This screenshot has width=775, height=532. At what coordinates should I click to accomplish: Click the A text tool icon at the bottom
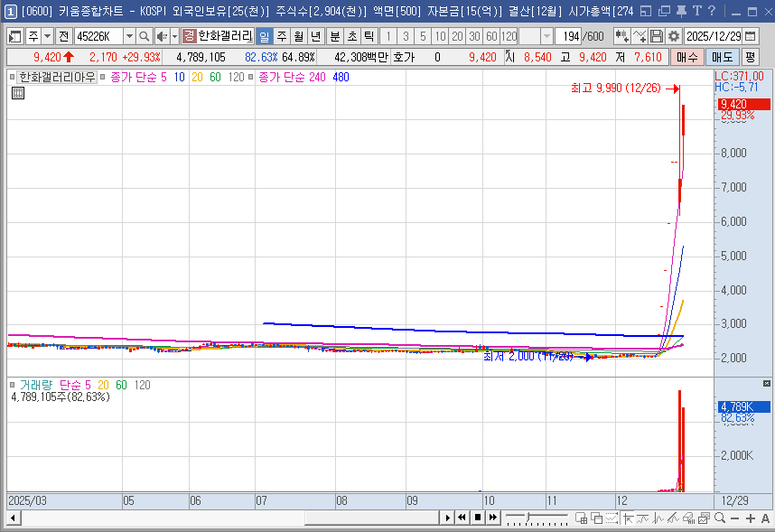(x=765, y=518)
